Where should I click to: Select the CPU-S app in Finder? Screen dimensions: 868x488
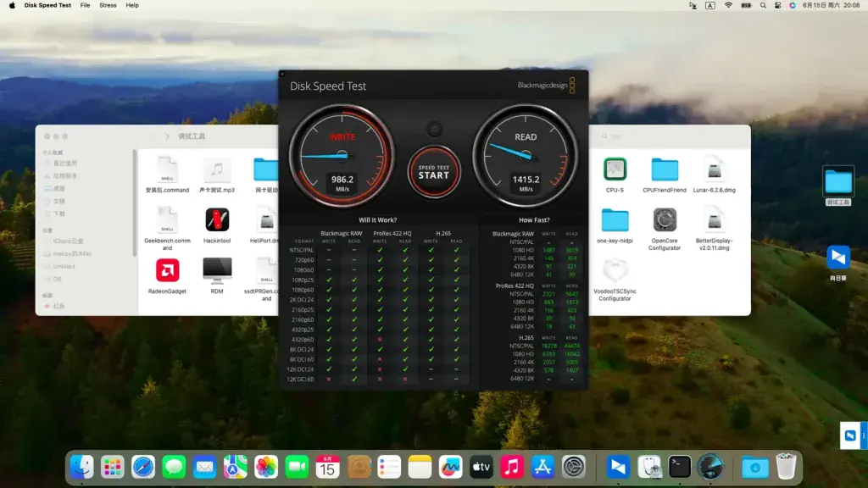[x=615, y=175]
